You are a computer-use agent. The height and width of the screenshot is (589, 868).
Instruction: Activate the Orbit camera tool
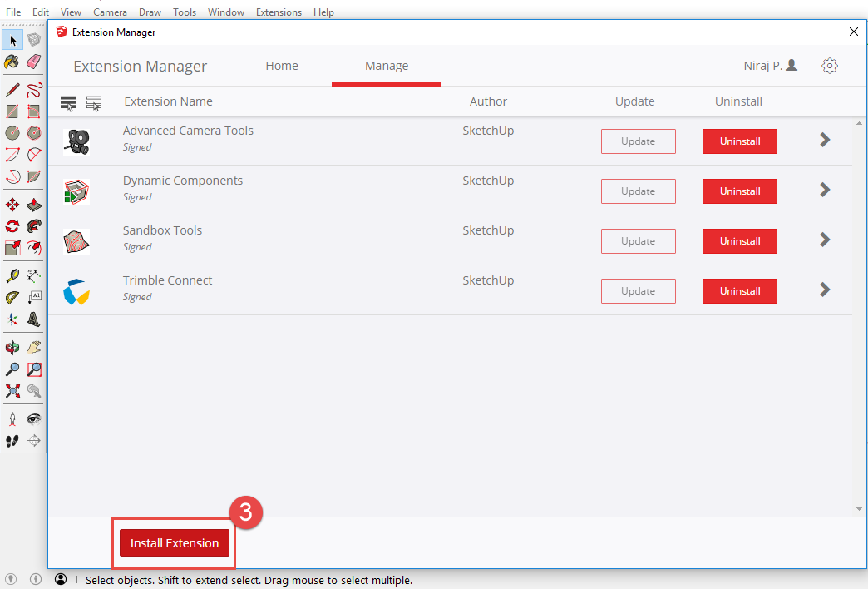[12, 348]
